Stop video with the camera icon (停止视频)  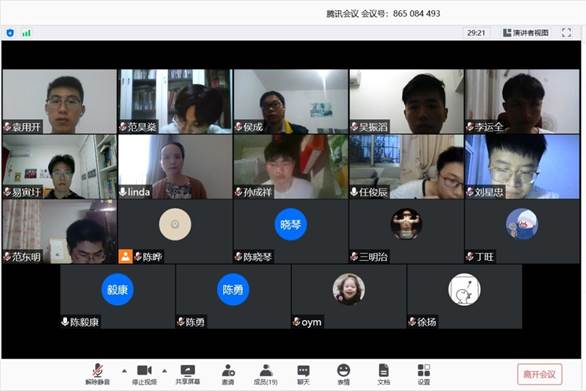pyautogui.click(x=144, y=374)
